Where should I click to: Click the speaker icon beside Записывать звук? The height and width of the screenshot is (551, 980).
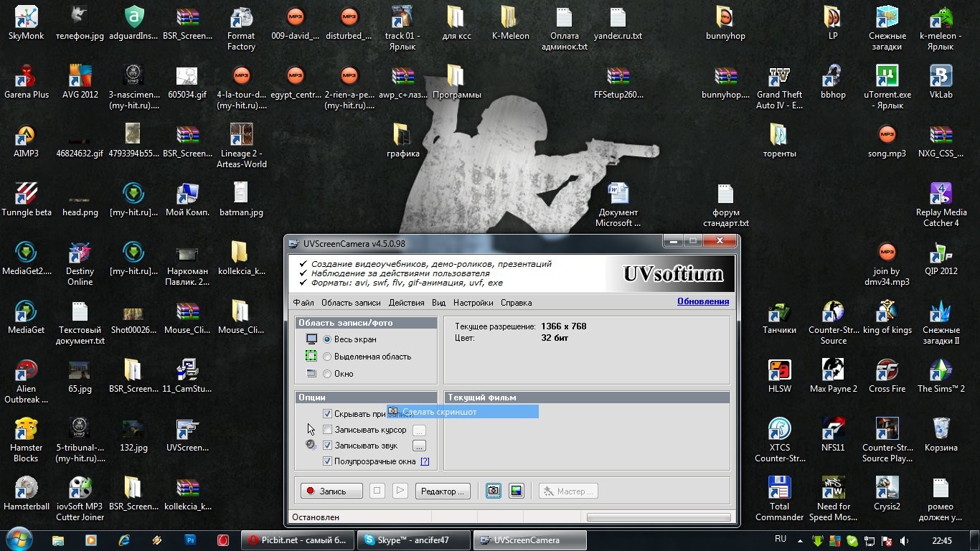click(x=311, y=445)
